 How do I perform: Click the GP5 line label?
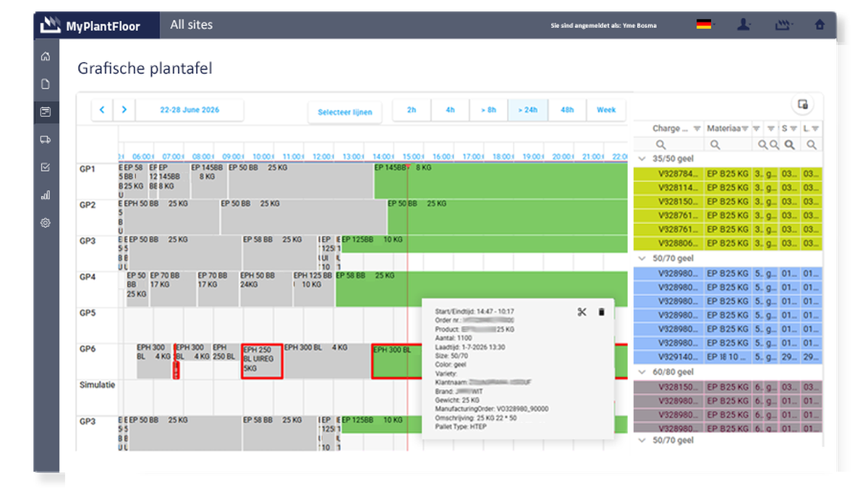click(87, 313)
